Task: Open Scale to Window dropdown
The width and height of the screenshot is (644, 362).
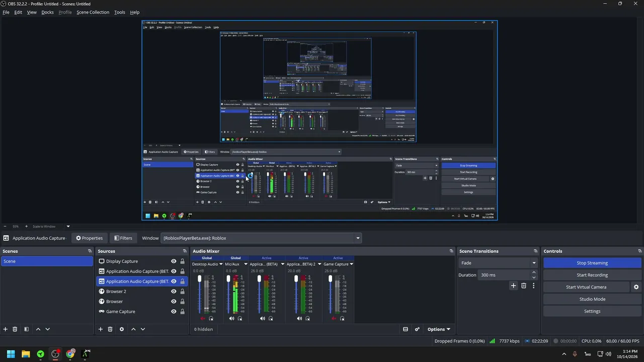Action: coord(51,226)
